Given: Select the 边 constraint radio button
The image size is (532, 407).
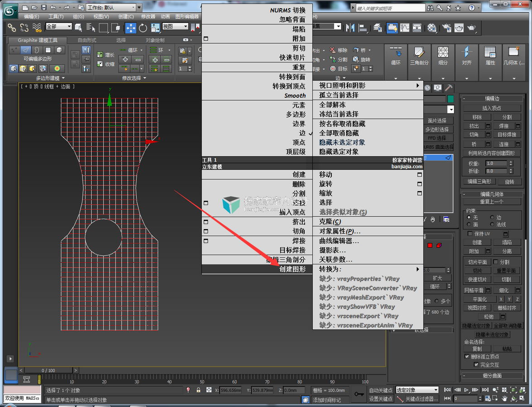Looking at the screenshot, I should [x=492, y=217].
